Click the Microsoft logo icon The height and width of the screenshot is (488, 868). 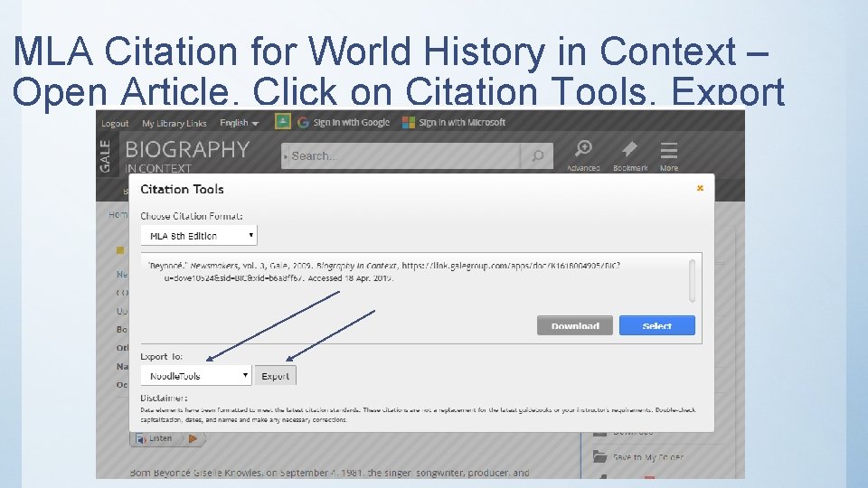tap(409, 122)
